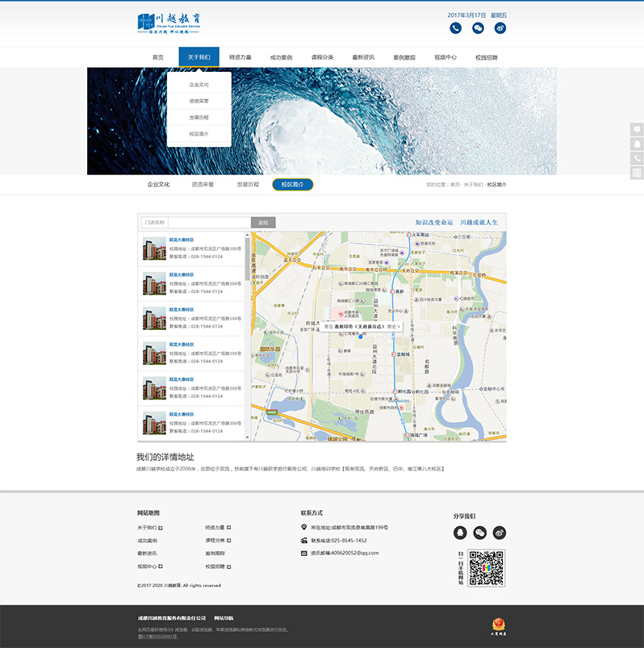Image resolution: width=644 pixels, height=648 pixels.
Task: Click the 定位 button next to the search box
Action: pyautogui.click(x=263, y=223)
